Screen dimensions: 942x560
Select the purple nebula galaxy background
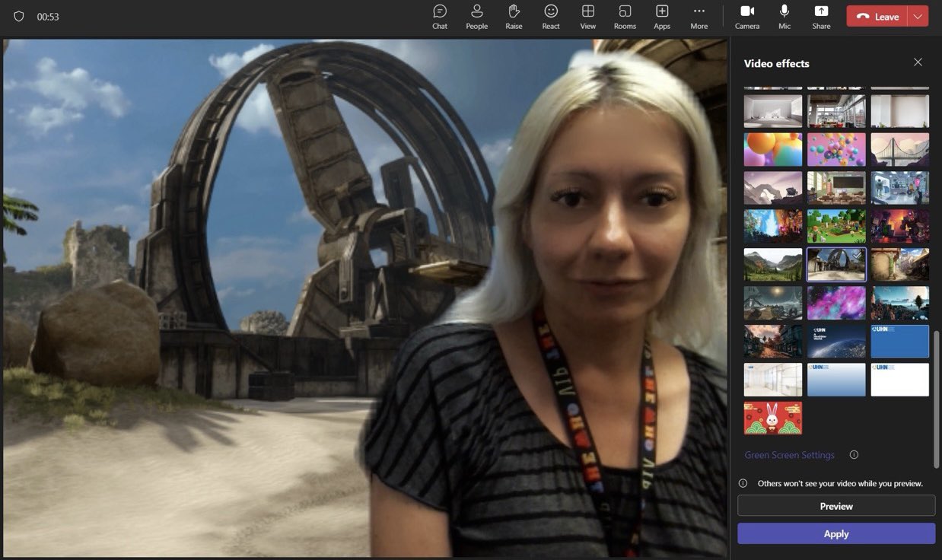tap(836, 303)
